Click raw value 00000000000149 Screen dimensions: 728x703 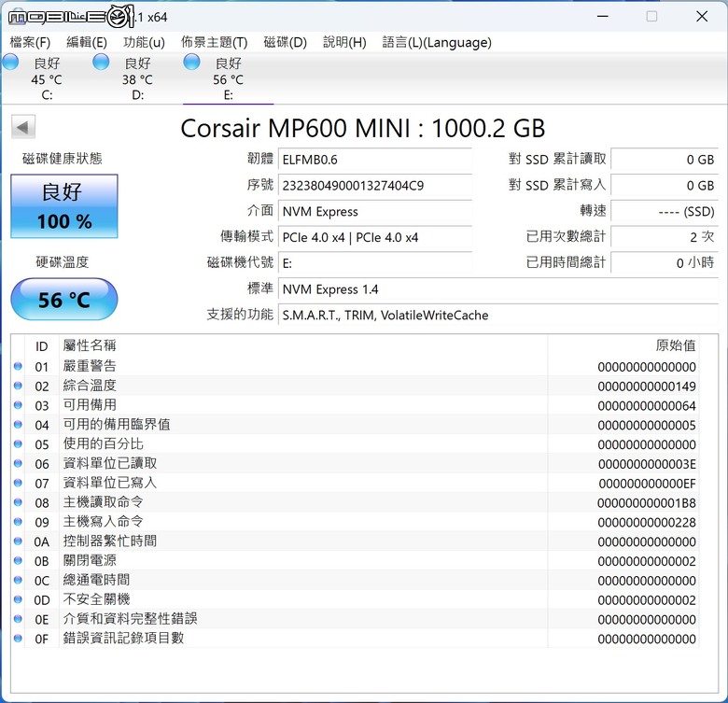[x=647, y=387]
